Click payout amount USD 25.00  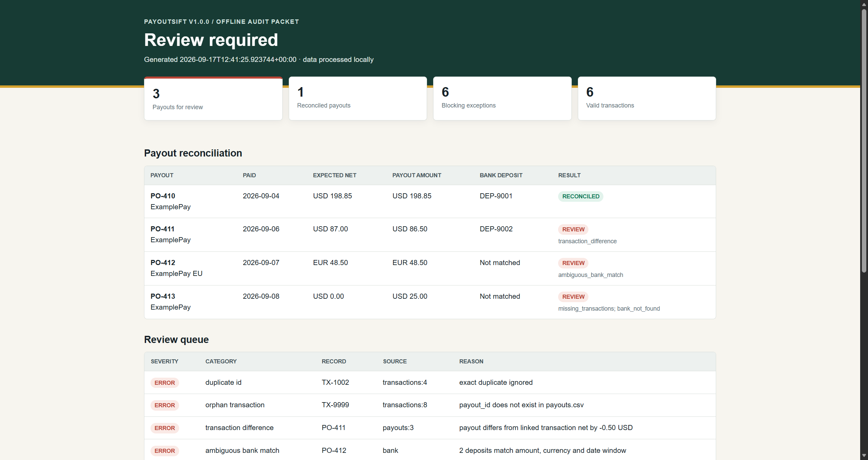[410, 296]
